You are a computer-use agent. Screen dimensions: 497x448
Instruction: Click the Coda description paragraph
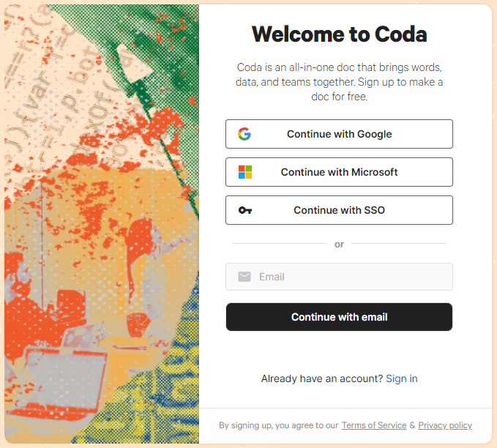(339, 81)
